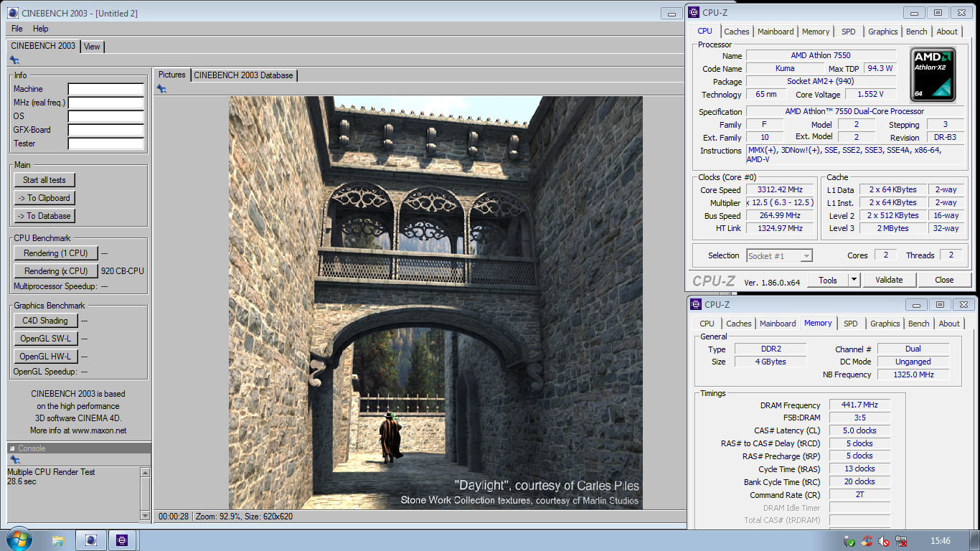Image resolution: width=980 pixels, height=551 pixels.
Task: Open the SPD tab in lower CPU-Z
Action: coord(851,324)
